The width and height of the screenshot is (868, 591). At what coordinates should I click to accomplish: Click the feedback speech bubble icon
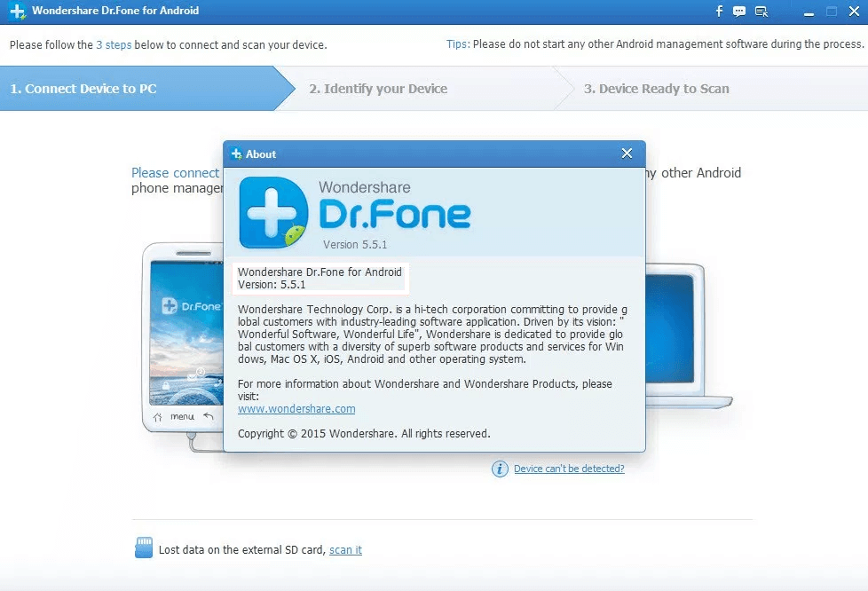click(740, 12)
